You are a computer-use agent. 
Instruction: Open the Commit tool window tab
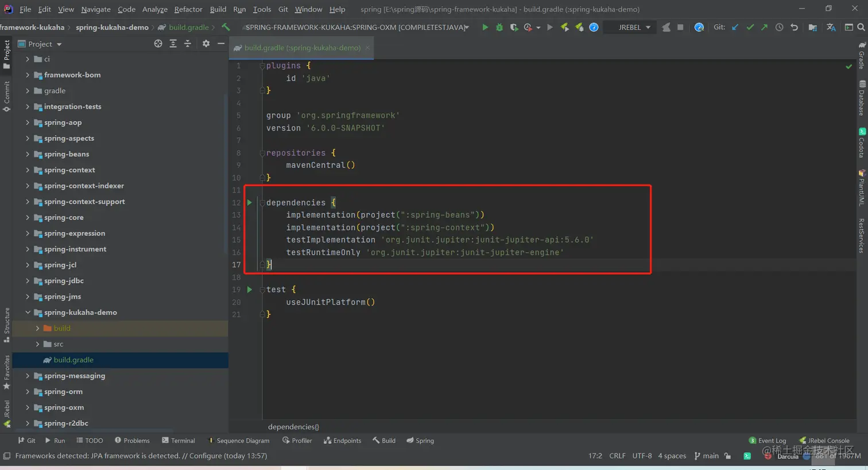coord(6,96)
